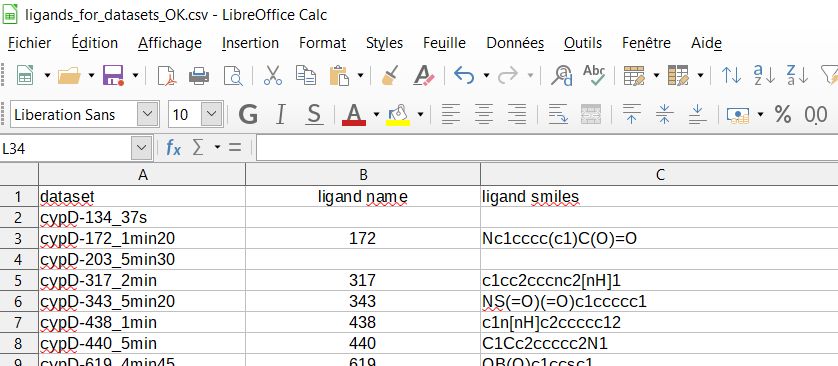The height and width of the screenshot is (366, 838).
Task: Click Sort Ascending icon
Action: (x=764, y=75)
